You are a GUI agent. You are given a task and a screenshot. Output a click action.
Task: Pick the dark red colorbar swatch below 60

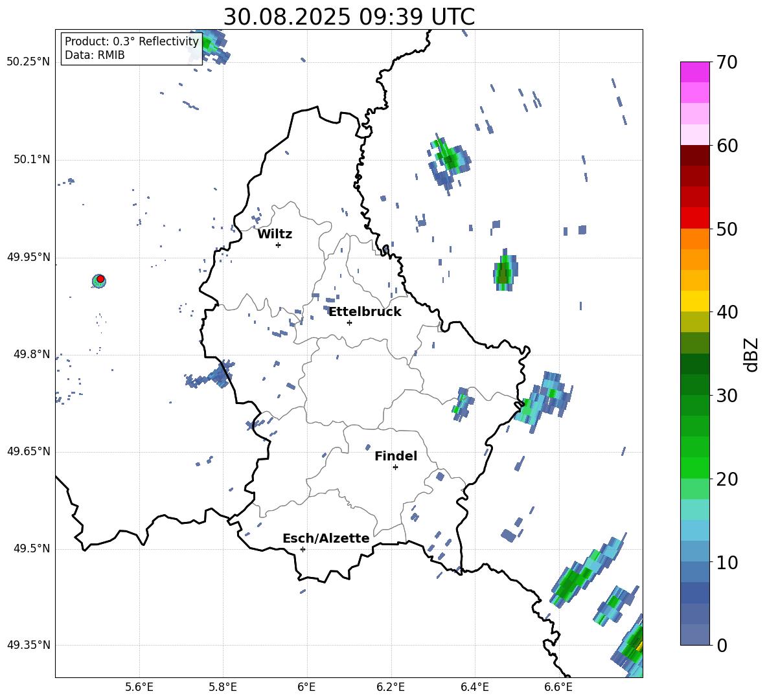click(x=694, y=155)
